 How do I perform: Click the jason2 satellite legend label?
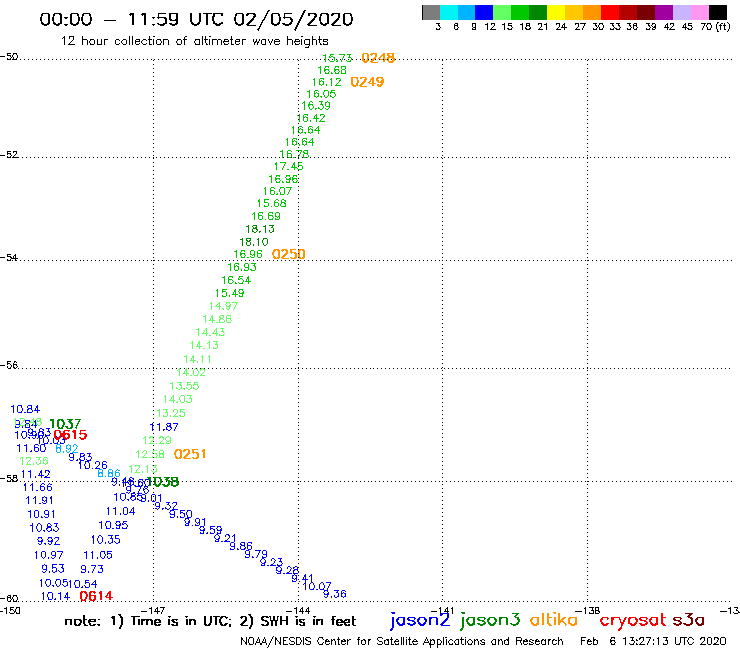420,620
